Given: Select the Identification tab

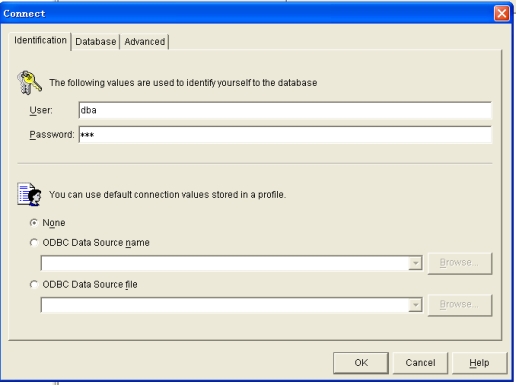Looking at the screenshot, I should tap(40, 41).
